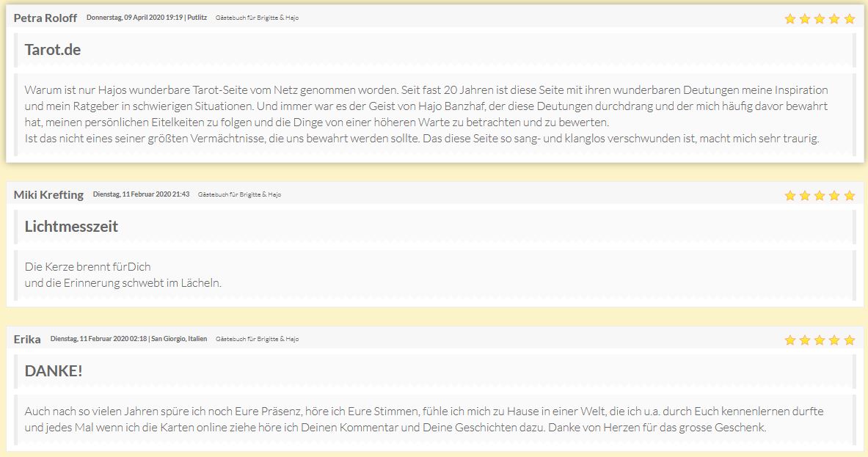Click the third star in Petra Roloff's rating
The width and height of the screenshot is (868, 457).
tap(820, 19)
